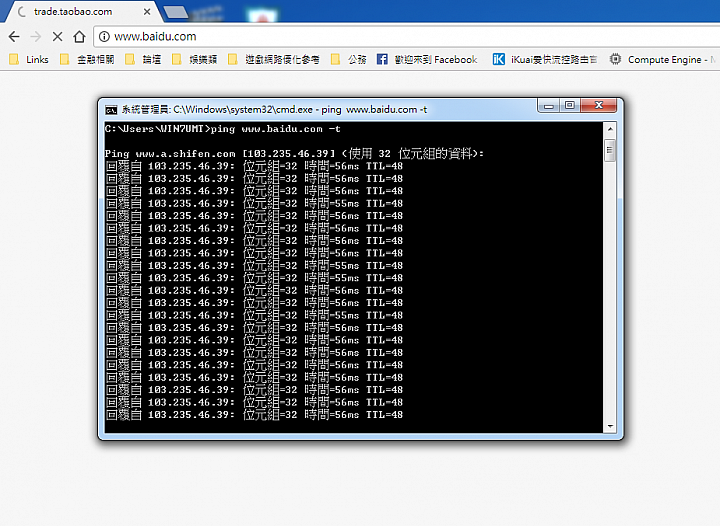The width and height of the screenshot is (720, 526).
Task: Click the Facebook bookmark icon
Action: coord(382,59)
